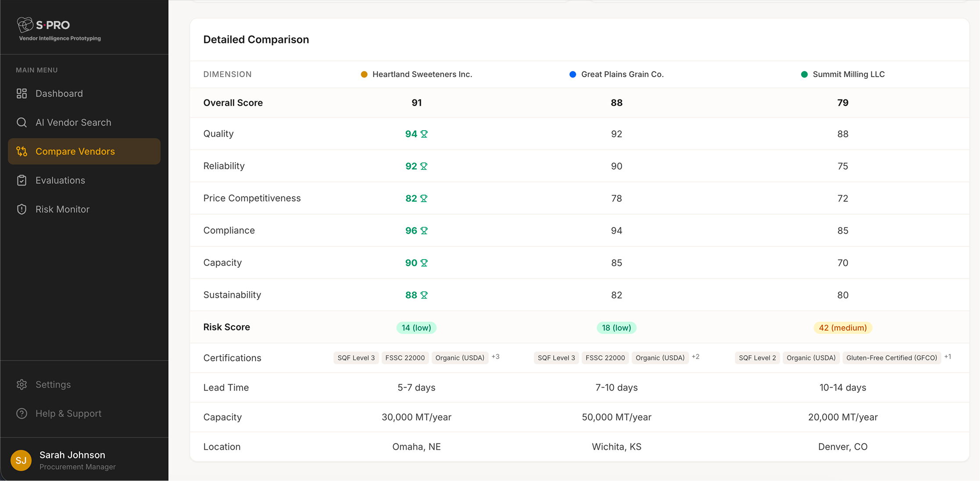Open Settings with the gear icon

(22, 385)
